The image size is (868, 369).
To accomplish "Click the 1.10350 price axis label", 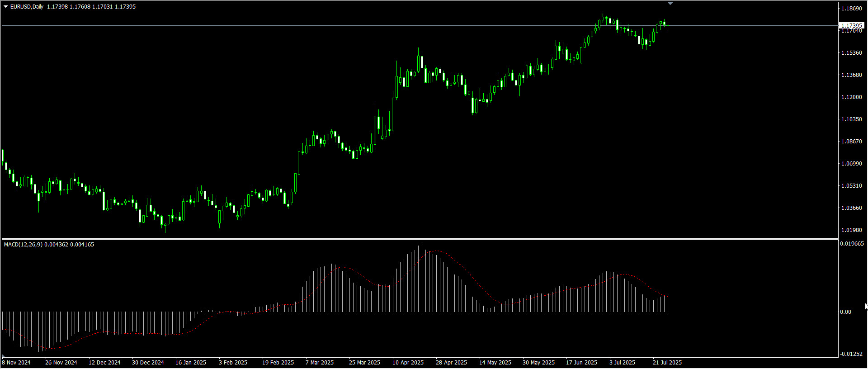I will point(851,119).
